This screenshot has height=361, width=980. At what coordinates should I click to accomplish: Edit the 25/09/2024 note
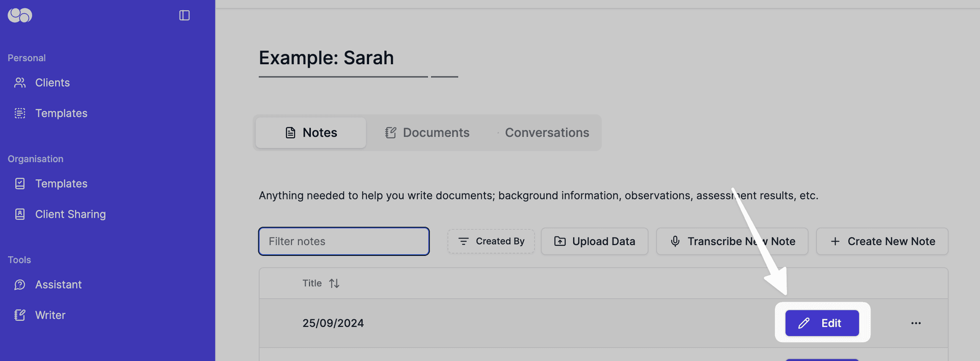pyautogui.click(x=822, y=323)
